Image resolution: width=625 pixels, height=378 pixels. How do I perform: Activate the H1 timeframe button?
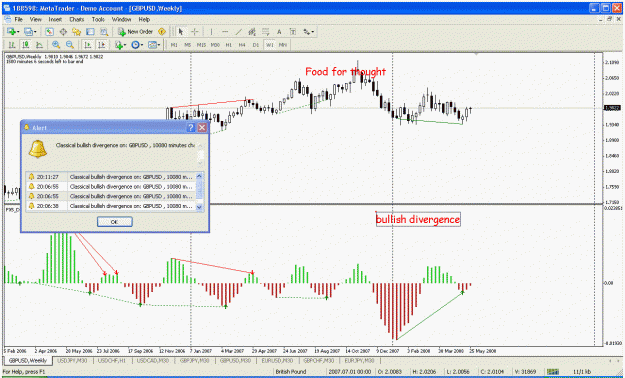[229, 45]
